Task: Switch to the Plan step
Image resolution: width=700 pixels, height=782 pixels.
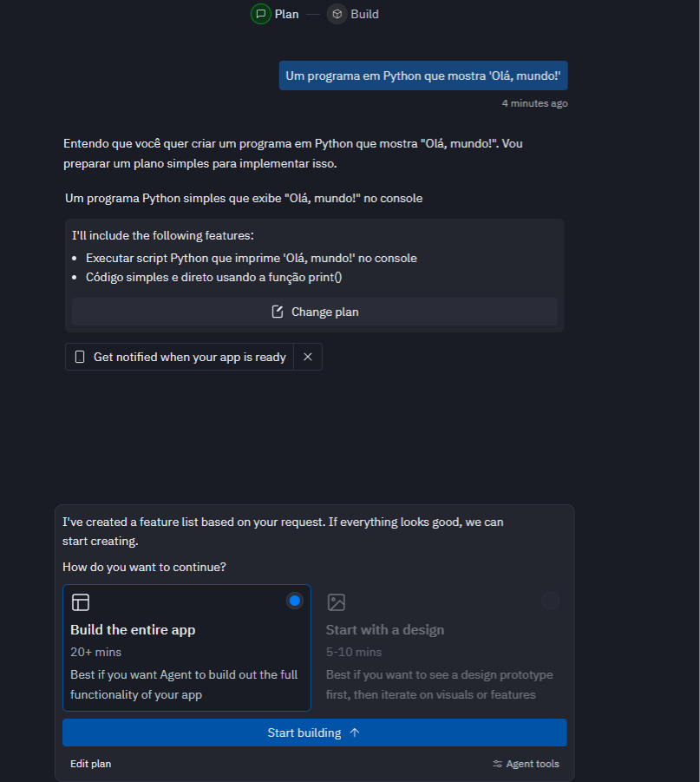Action: [x=274, y=14]
